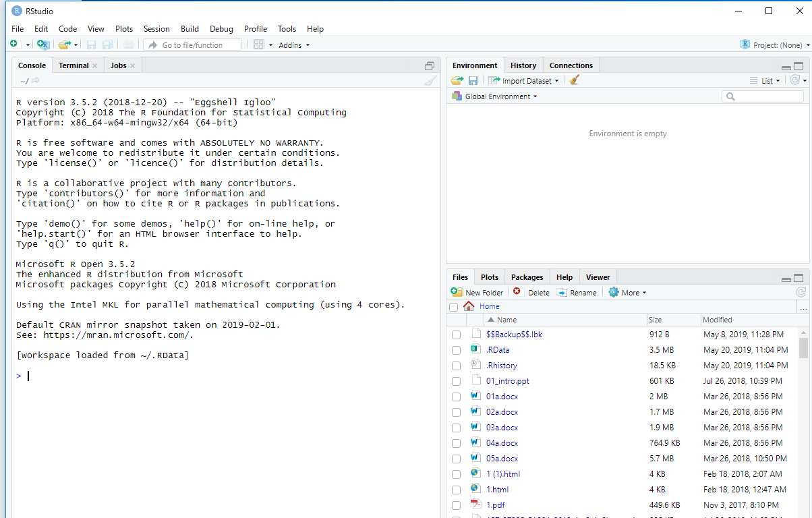Switch to the History tab
Image resolution: width=812 pixels, height=518 pixels.
pos(523,65)
